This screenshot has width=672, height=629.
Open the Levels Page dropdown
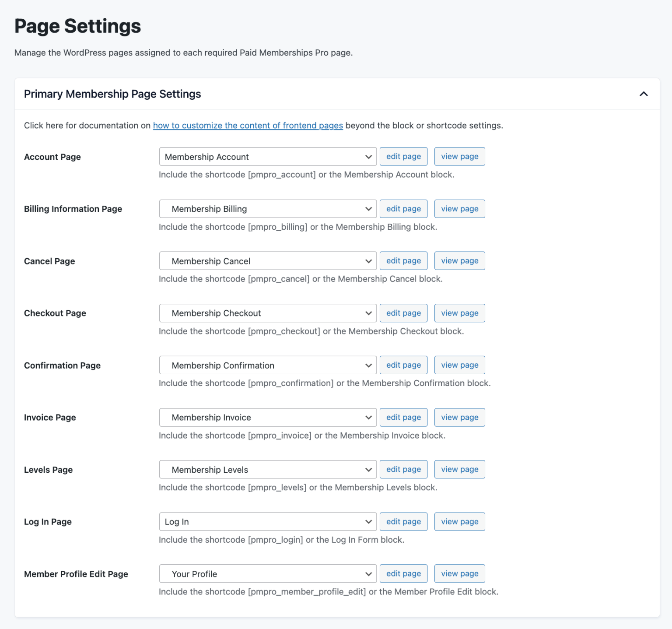click(x=267, y=469)
